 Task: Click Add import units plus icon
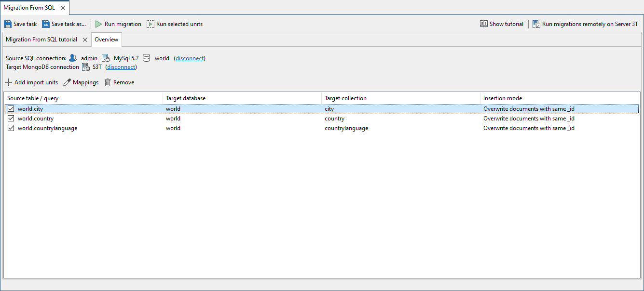click(x=9, y=82)
